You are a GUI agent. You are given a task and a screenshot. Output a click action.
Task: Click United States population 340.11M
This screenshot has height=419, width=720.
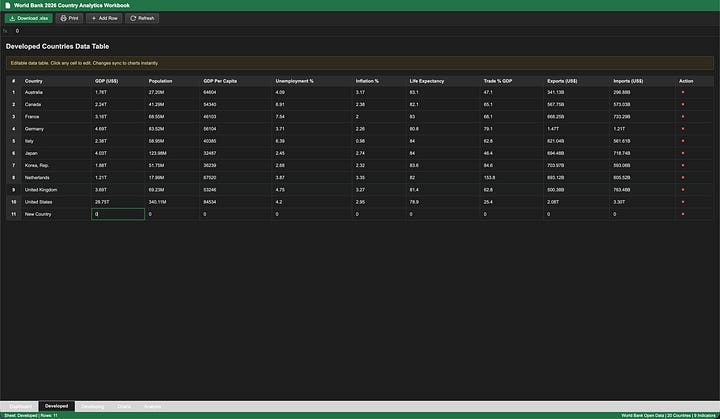(x=172, y=202)
